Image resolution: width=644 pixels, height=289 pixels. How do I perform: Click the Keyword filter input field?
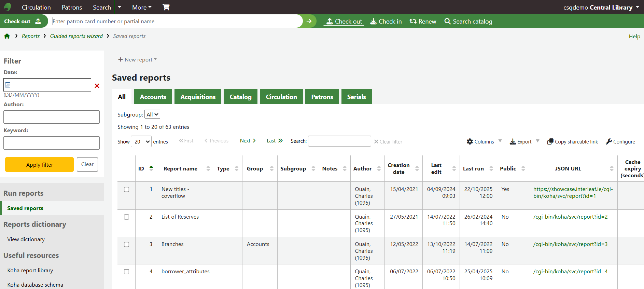[52, 143]
